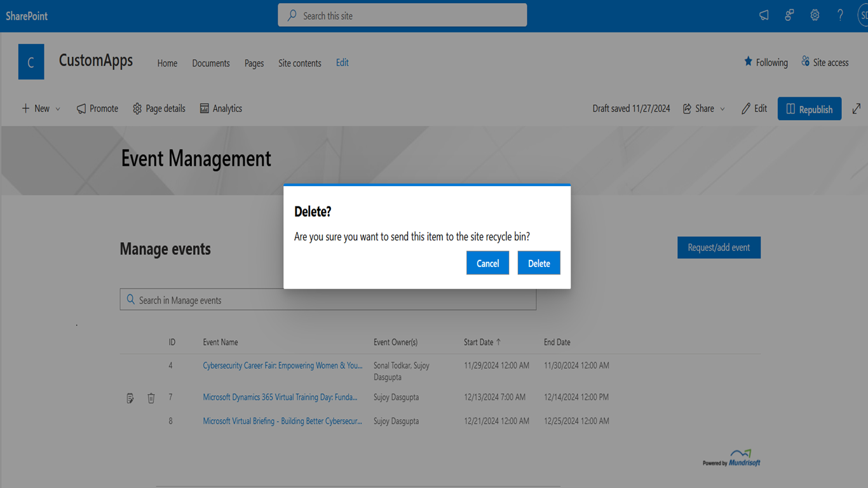
Task: Click the megaphone notifications icon in header
Action: click(x=764, y=15)
